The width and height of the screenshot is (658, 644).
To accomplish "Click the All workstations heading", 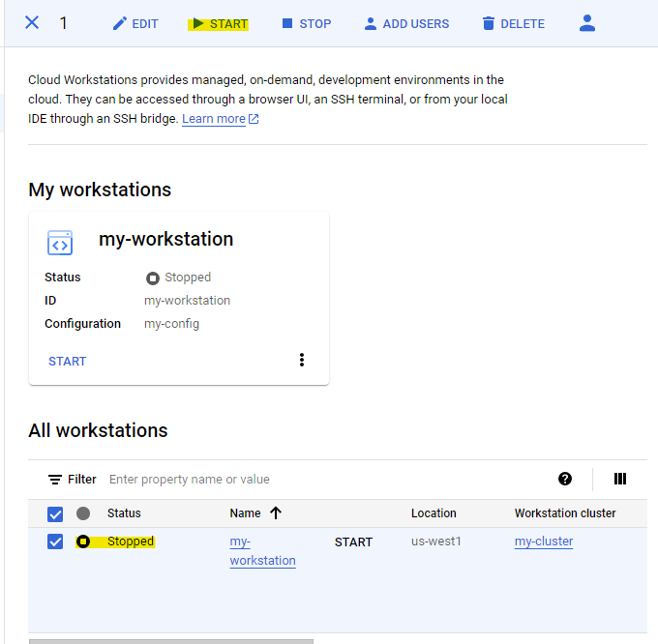I will point(98,430).
